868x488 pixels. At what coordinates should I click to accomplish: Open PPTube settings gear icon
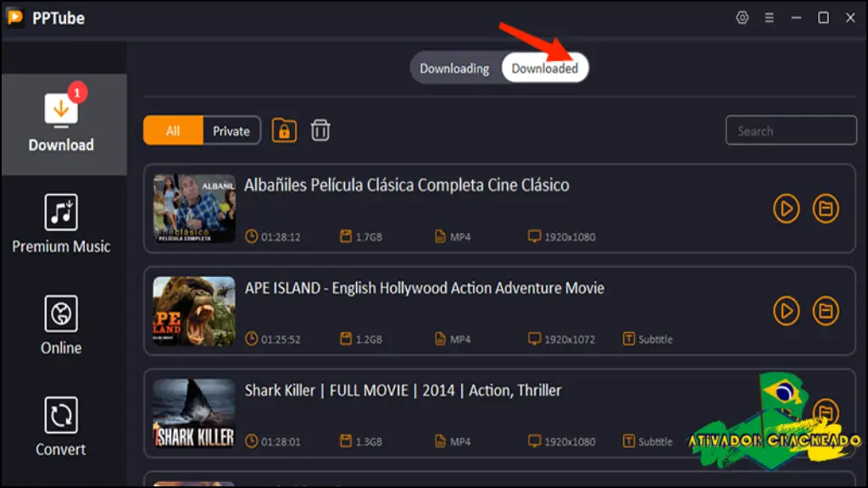tap(742, 18)
